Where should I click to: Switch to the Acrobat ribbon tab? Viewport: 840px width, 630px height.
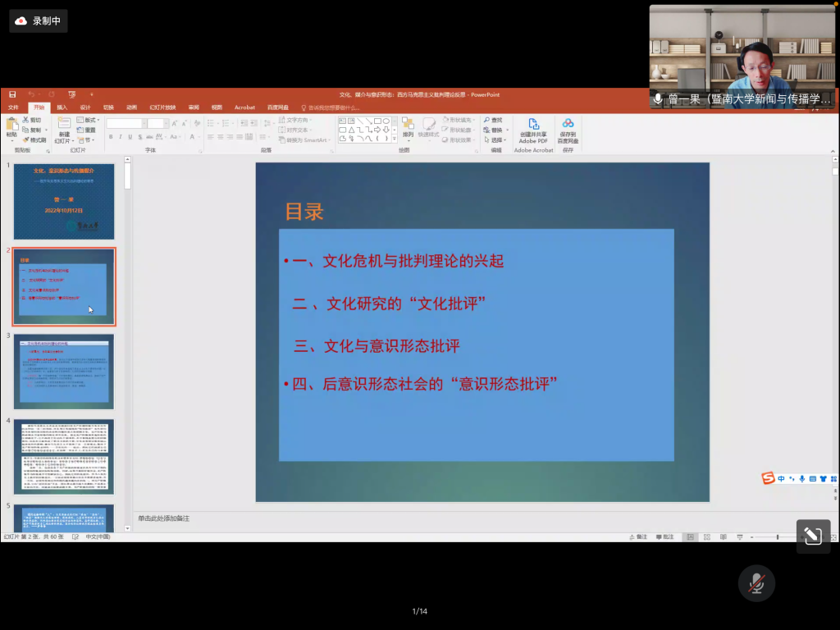pos(244,107)
